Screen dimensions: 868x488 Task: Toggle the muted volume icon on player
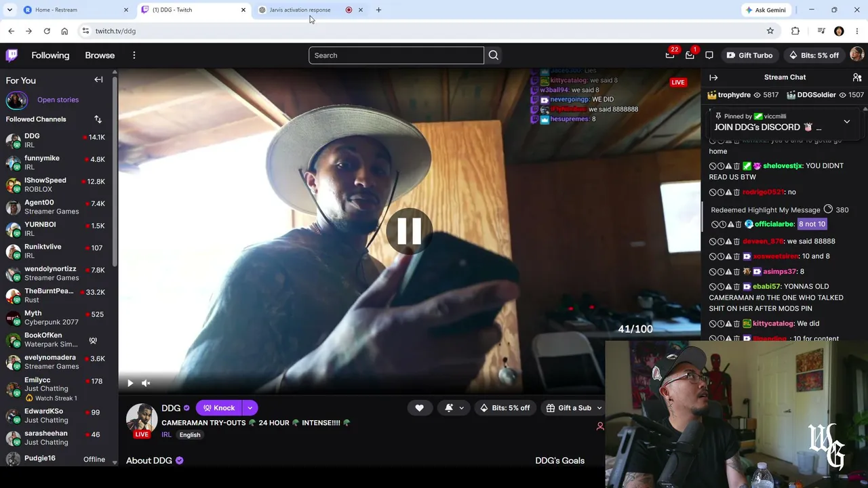click(x=146, y=383)
